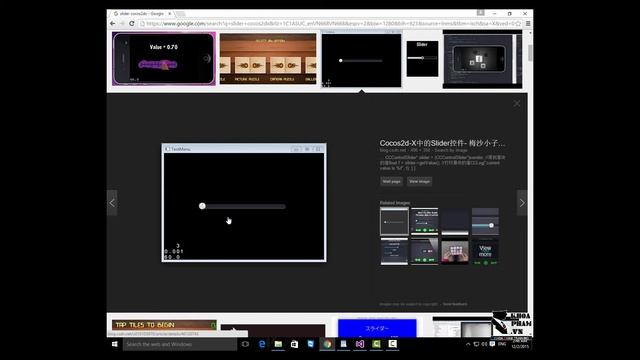This screenshot has height=360, width=640.
Task: Reload the page with the refresh icon
Action: click(x=131, y=24)
